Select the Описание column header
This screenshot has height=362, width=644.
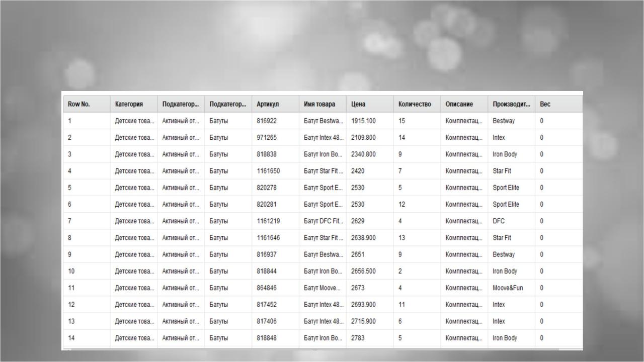tap(464, 104)
